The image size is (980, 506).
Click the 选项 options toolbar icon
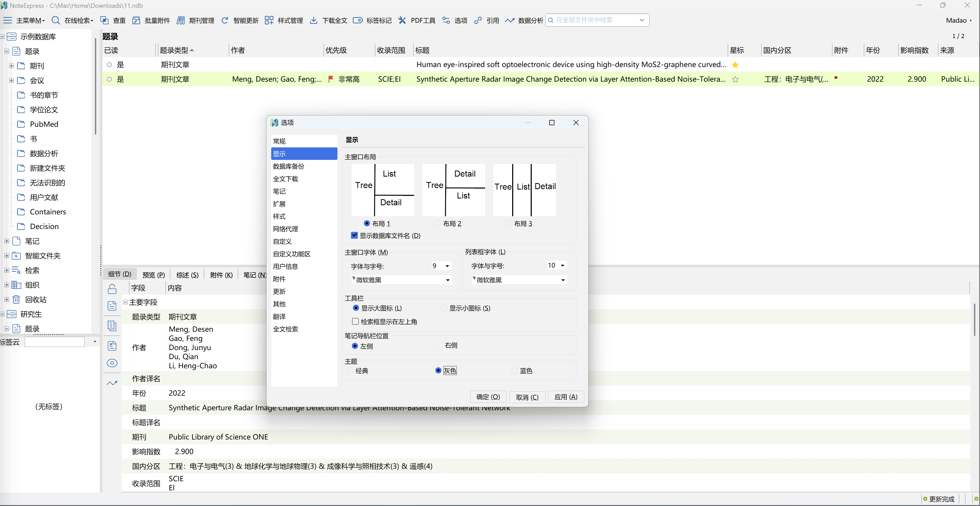[446, 20]
